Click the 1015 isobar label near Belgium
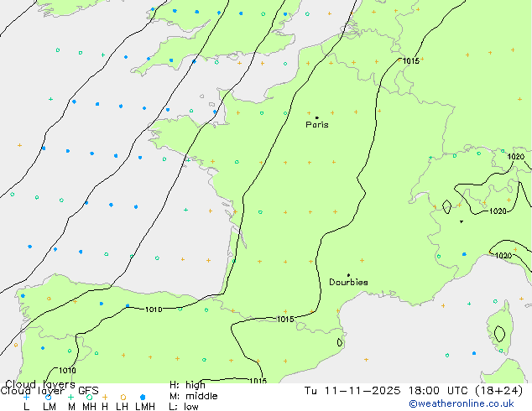 click(x=411, y=61)
